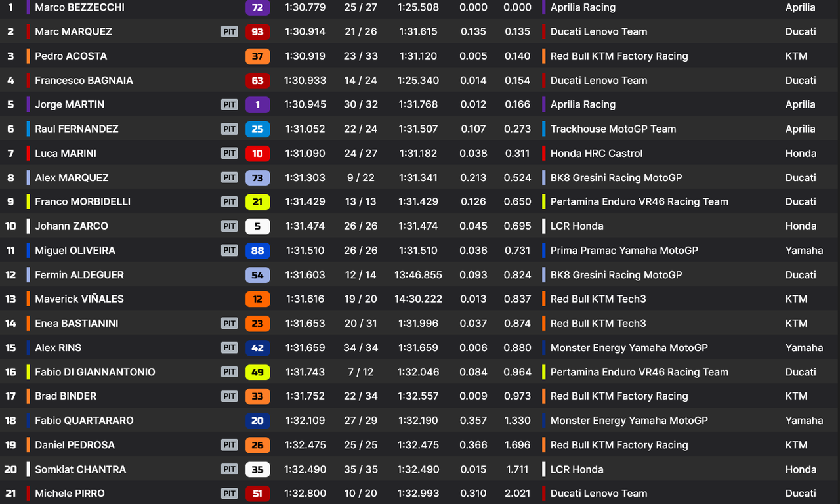The width and height of the screenshot is (840, 504).
Task: Click the PIT tag beside Alex Marquez
Action: (x=229, y=177)
